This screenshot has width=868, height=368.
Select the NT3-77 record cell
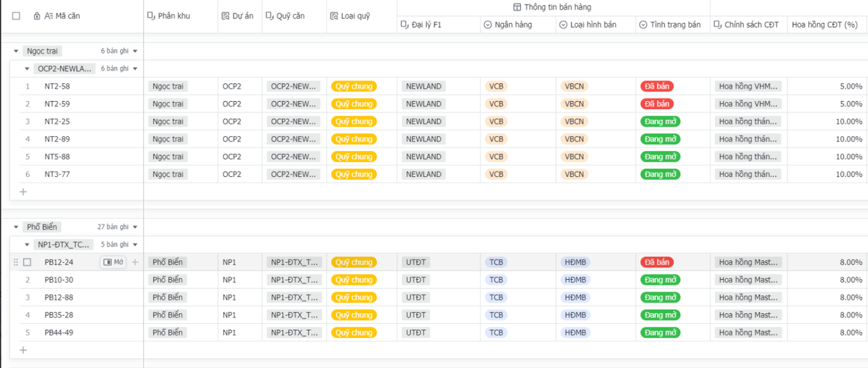click(x=57, y=174)
